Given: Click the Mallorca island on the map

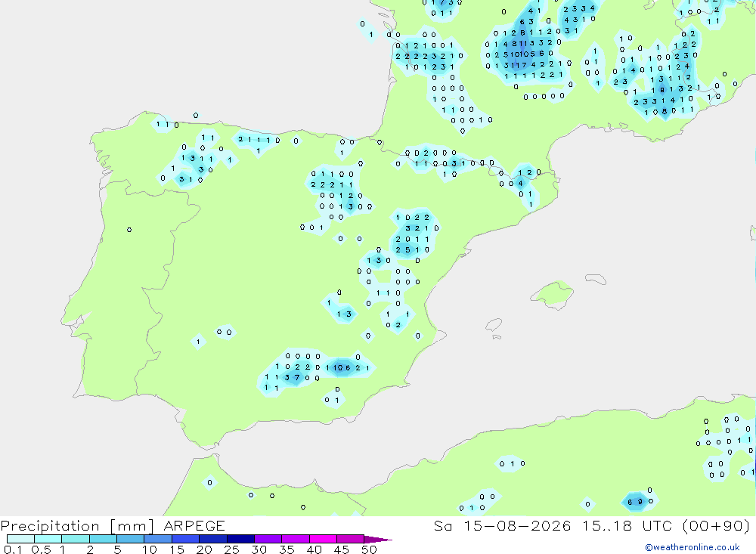Looking at the screenshot, I should [553, 293].
